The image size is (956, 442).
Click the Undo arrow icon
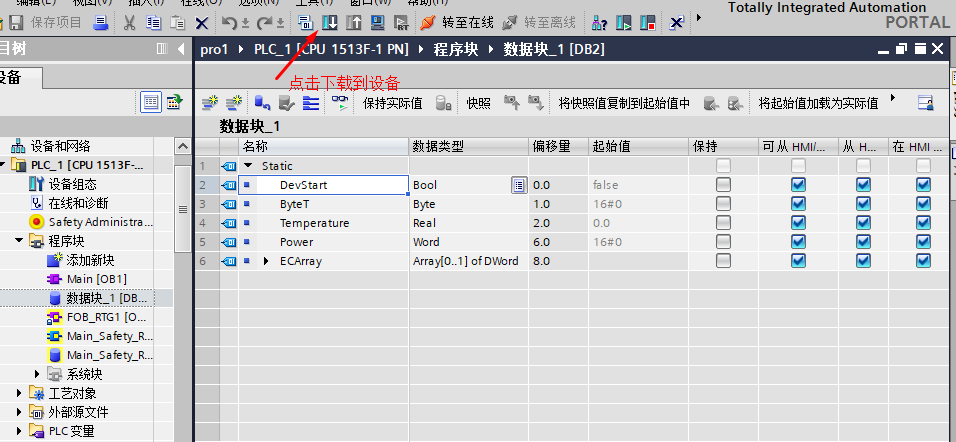coord(229,22)
